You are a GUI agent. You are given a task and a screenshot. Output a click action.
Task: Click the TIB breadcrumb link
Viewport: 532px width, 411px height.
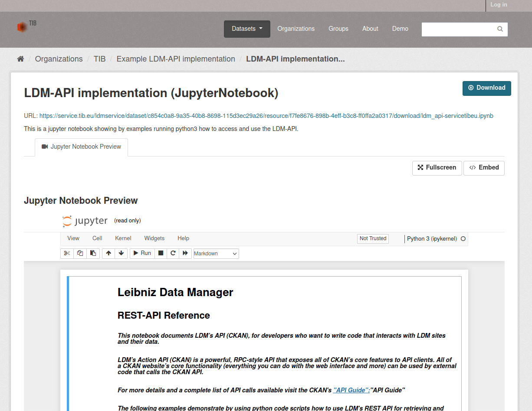tap(99, 59)
